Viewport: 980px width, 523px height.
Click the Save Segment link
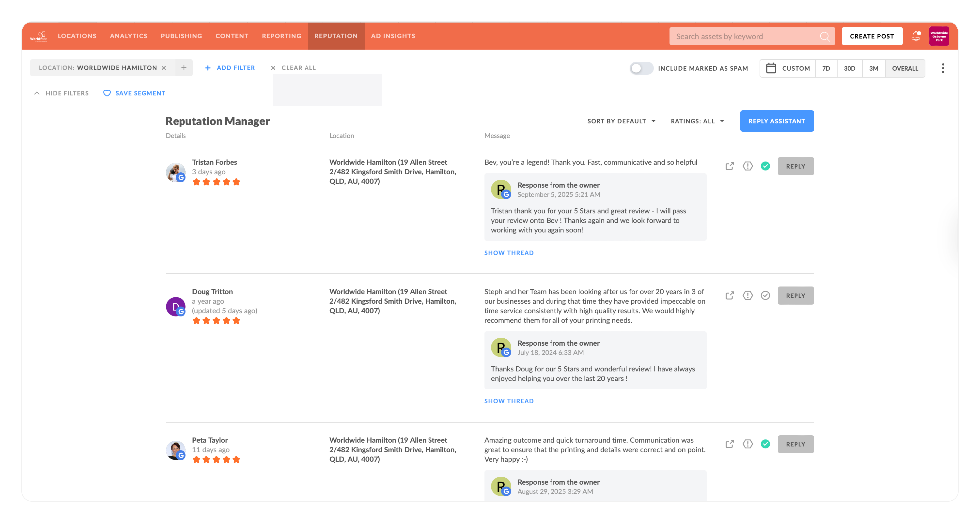140,93
